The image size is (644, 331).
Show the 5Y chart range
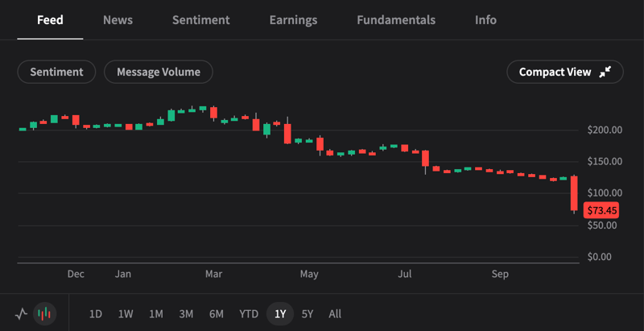click(x=308, y=314)
